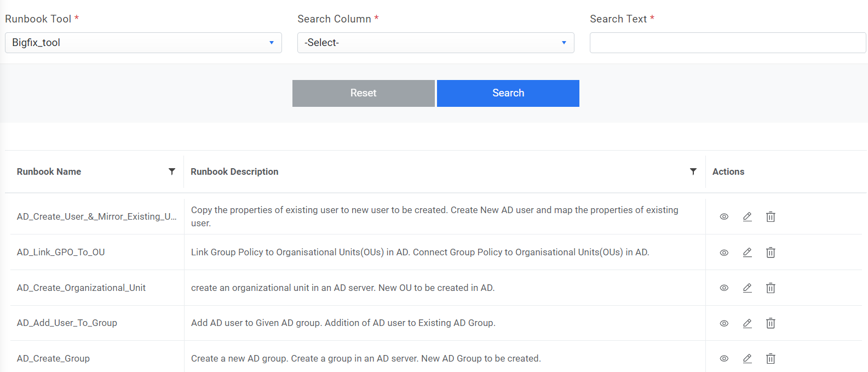View the AD_Link_GPO_To_OU runbook details
The image size is (868, 372).
click(x=724, y=253)
